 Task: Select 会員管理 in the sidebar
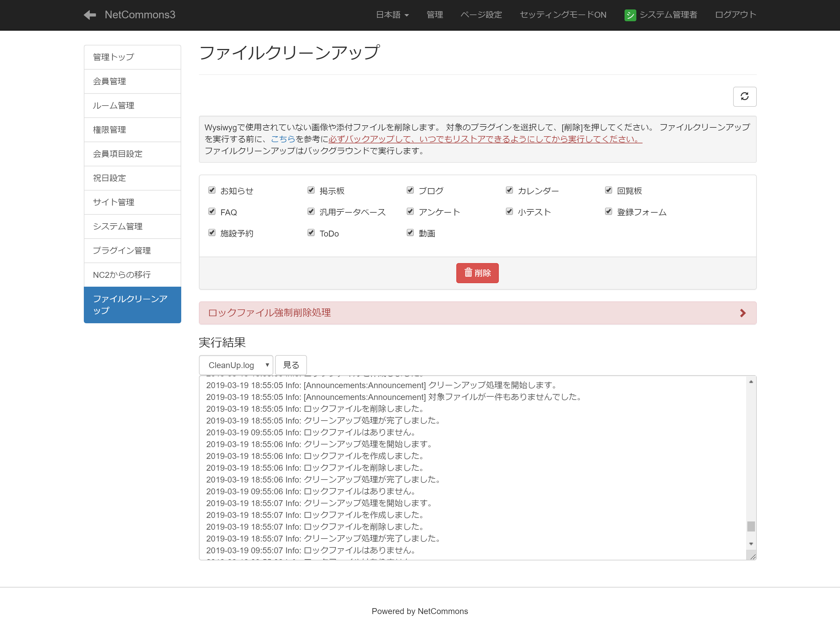132,81
